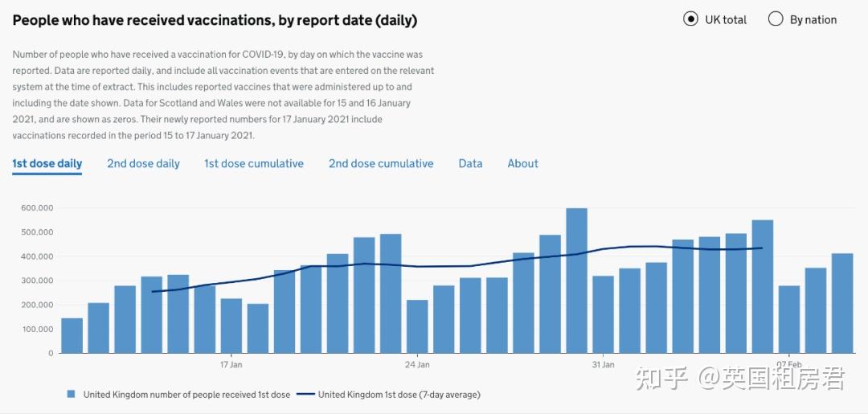
Task: Open the 2nd dose cumulative tab
Action: coord(381,163)
